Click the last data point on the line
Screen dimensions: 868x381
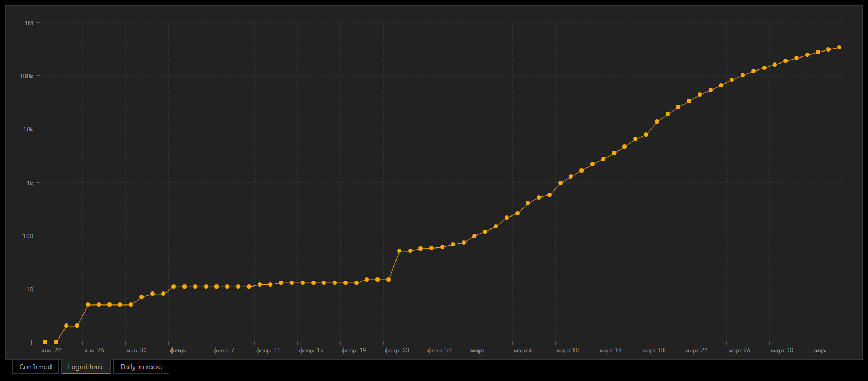click(x=839, y=47)
